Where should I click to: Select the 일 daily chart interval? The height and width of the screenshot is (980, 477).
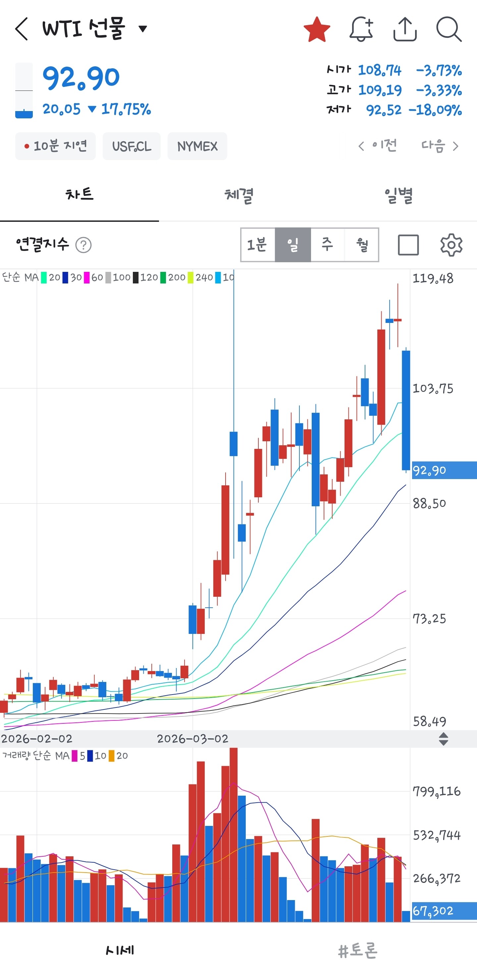293,245
